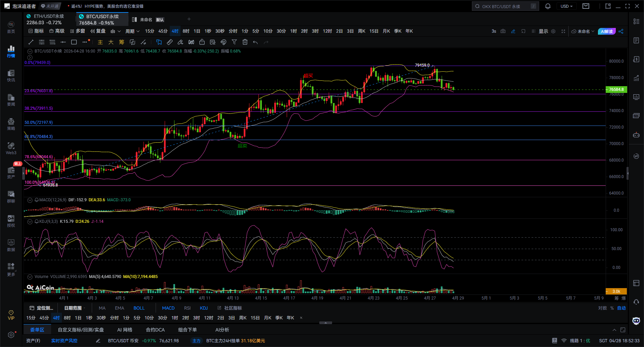Click the ruler measurement tool
Viewport: 644px width, 347px height.
click(170, 42)
